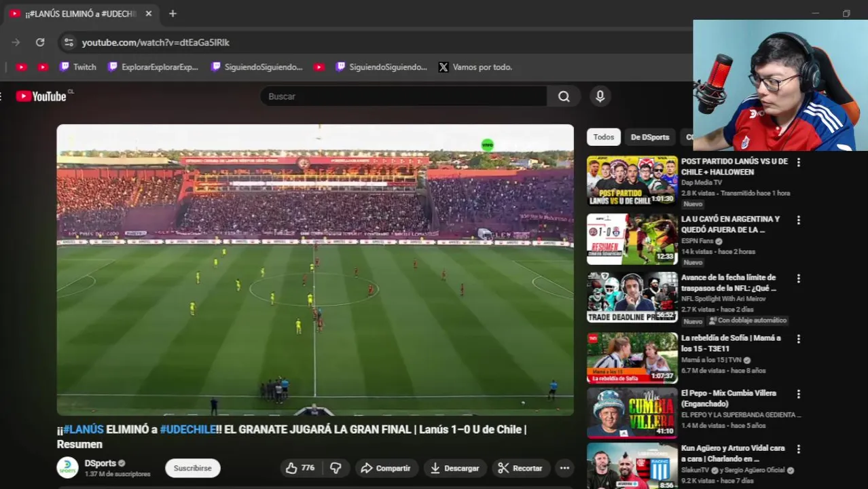
Task: Open POST PARTIDO LANÚS VS U thumbnail
Action: tap(632, 181)
